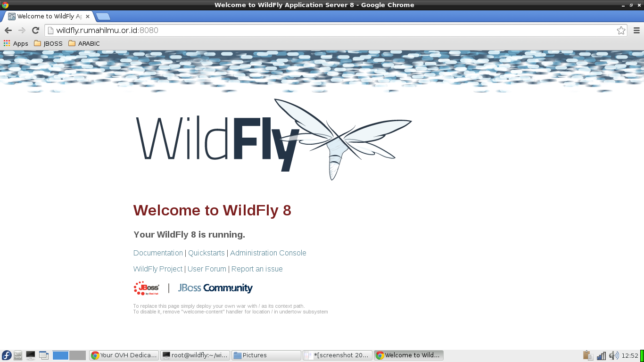
Task: Switch to the second workspace
Action: (x=78, y=355)
